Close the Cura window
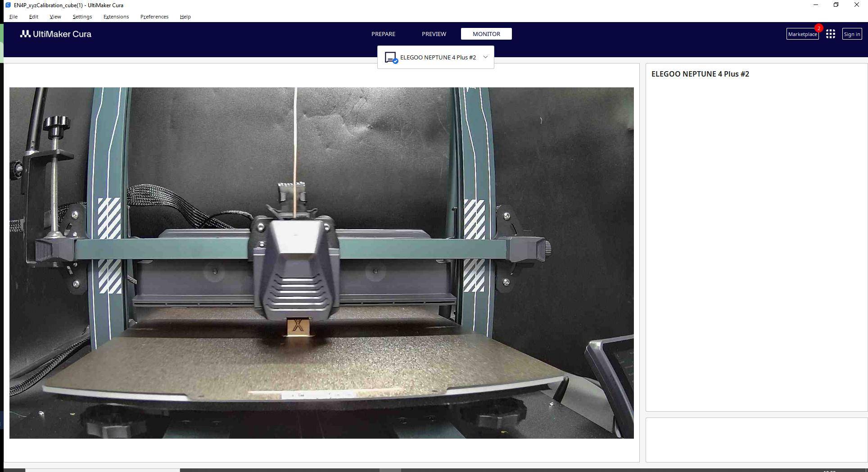The image size is (868, 472). (x=857, y=5)
